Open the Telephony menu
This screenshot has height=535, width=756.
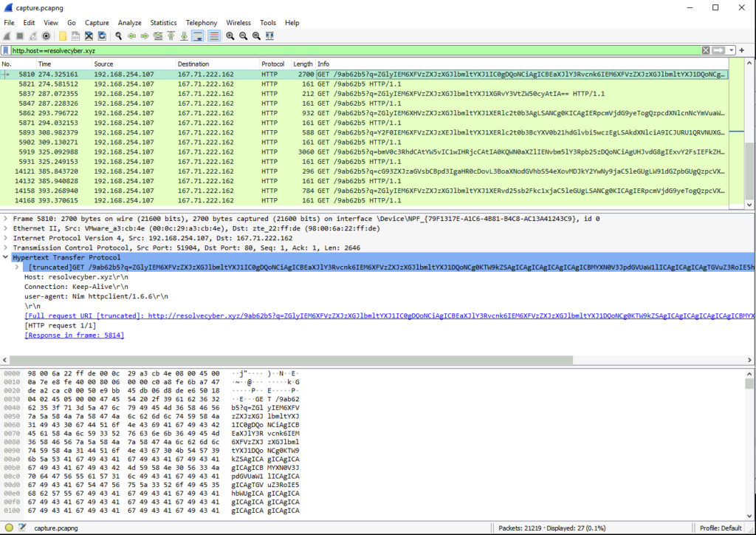202,23
